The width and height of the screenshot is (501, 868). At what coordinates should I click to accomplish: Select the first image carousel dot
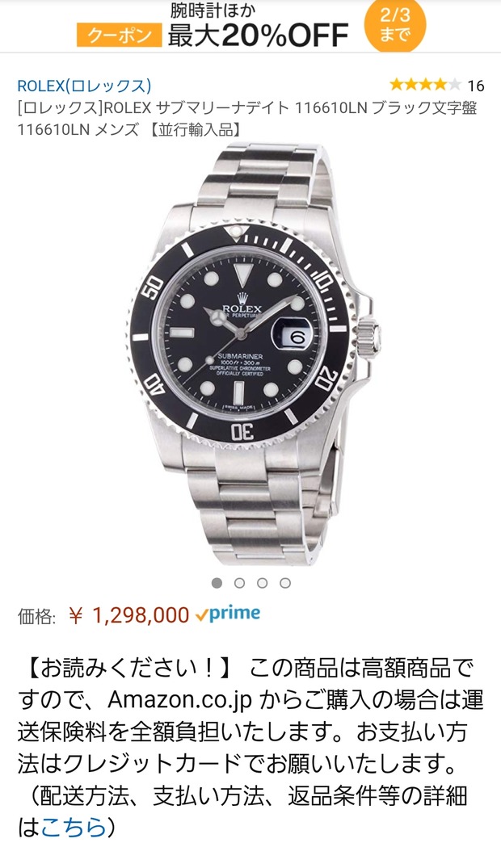(x=217, y=583)
